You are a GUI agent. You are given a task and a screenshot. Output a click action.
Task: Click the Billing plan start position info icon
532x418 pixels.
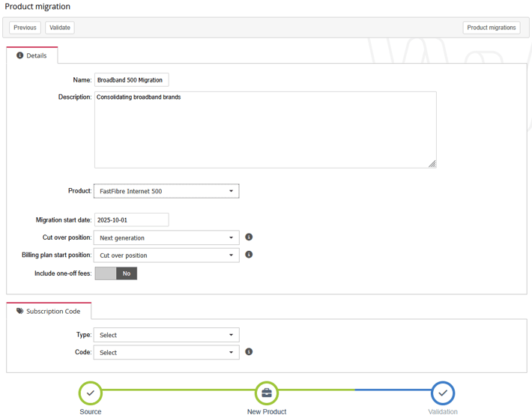pos(249,255)
